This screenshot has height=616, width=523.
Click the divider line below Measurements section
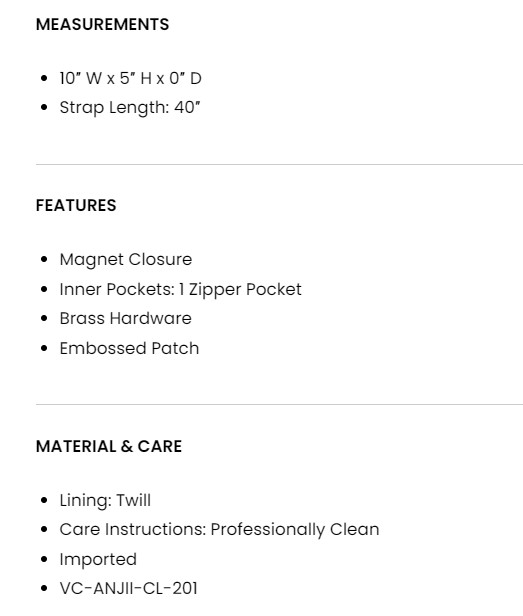point(279,165)
